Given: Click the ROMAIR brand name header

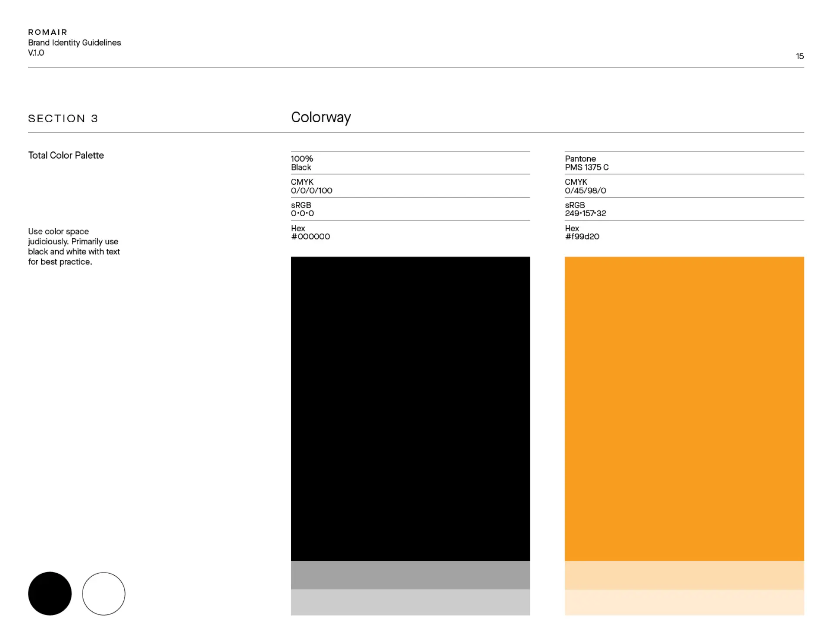Looking at the screenshot, I should [x=48, y=32].
